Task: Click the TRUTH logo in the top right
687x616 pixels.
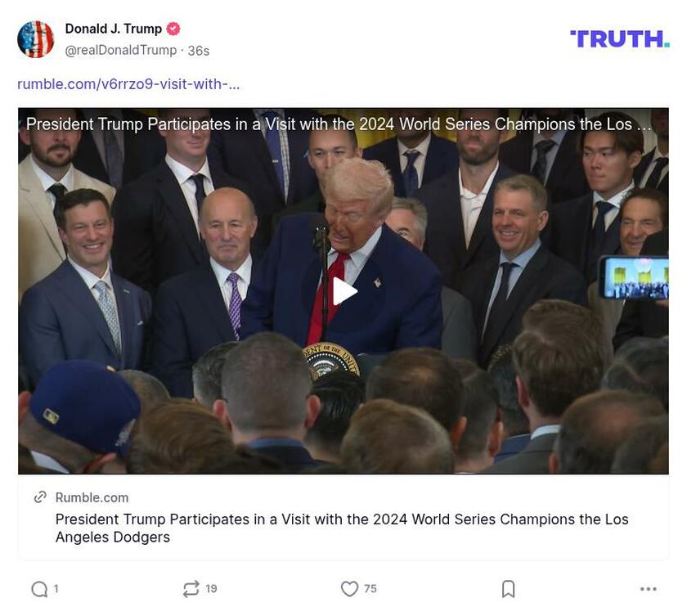Action: tap(619, 37)
